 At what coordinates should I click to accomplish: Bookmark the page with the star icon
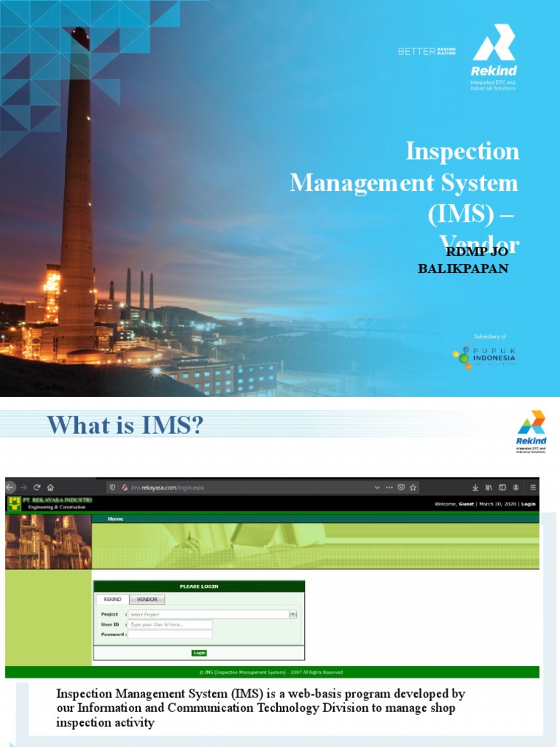(413, 487)
